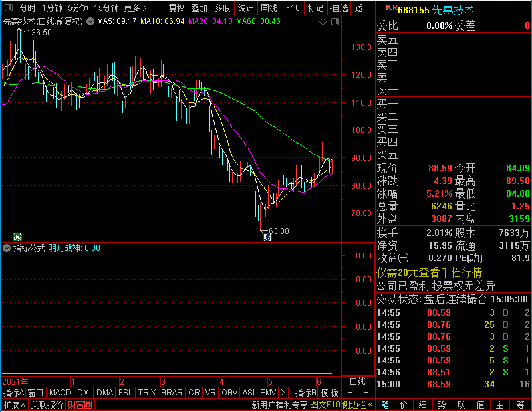This screenshot has height=412, width=532.
Task: Zoom in chart with plus button
Action: (x=350, y=393)
